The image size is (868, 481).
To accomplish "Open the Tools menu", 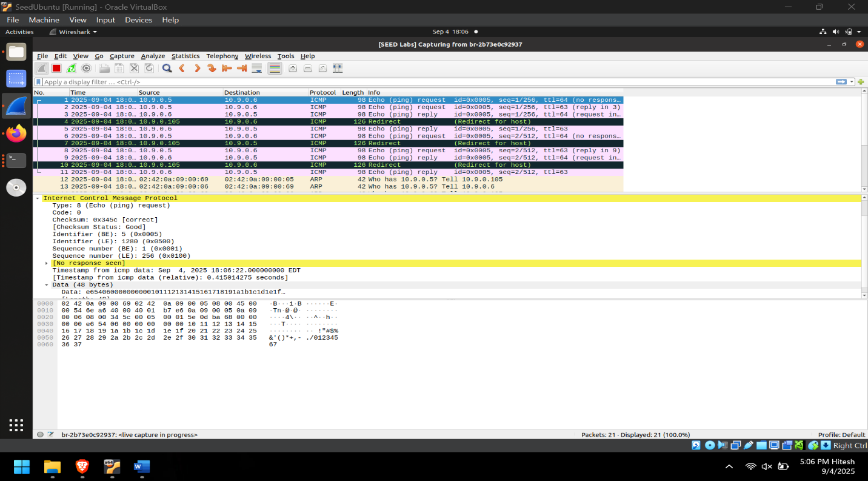I will coord(286,56).
